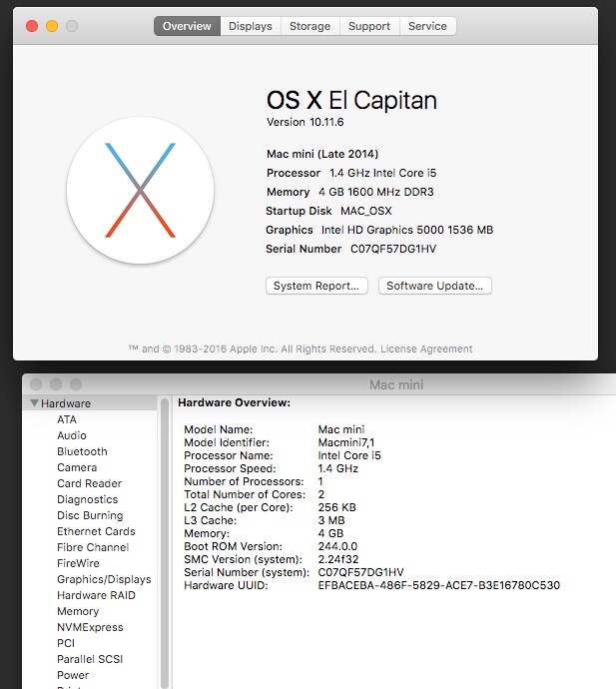Viewport: 616px width, 689px height.
Task: Click the L2 Cache value 256 KB
Action: tap(337, 507)
